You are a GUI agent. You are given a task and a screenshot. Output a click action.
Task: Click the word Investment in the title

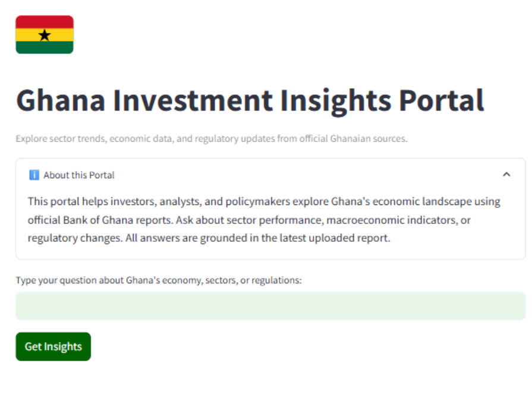(193, 100)
